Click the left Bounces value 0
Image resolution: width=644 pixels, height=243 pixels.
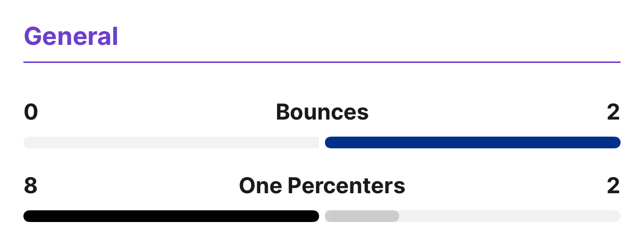31,112
